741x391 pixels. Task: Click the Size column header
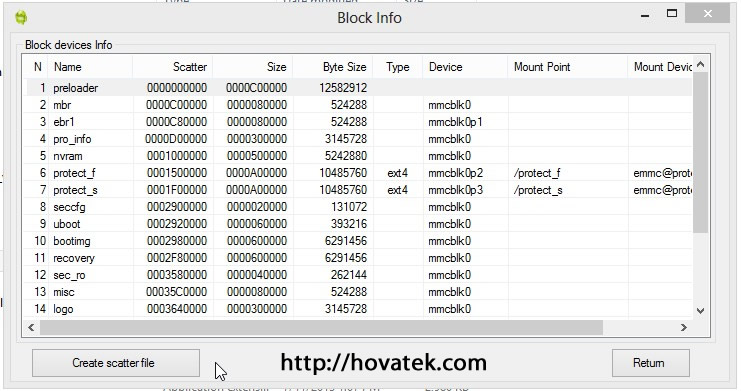(252, 67)
